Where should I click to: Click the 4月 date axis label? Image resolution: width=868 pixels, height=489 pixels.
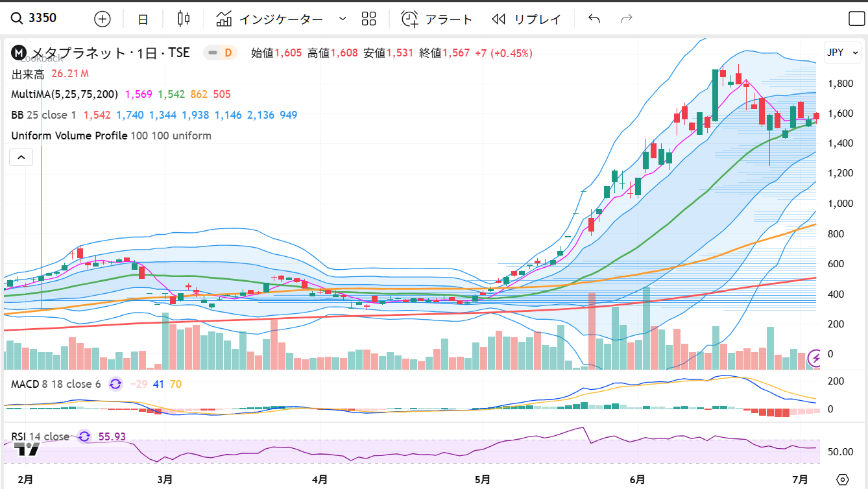click(320, 480)
